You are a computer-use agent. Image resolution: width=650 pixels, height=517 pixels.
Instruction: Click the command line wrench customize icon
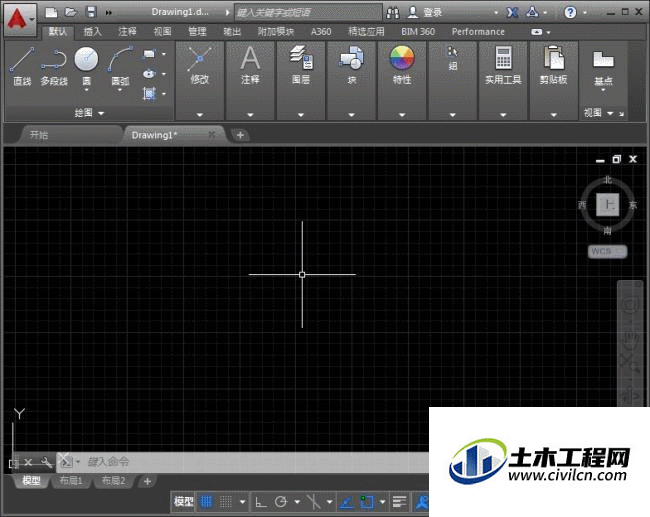pyautogui.click(x=46, y=462)
